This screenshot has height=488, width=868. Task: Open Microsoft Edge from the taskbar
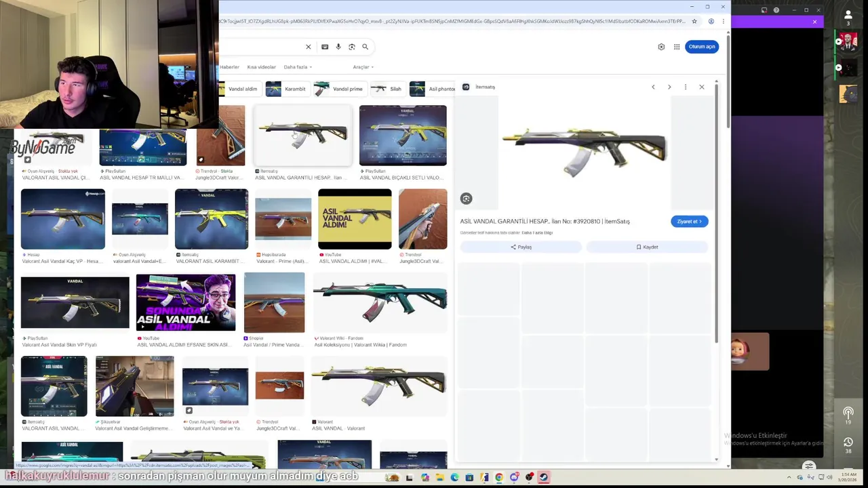coord(454,477)
